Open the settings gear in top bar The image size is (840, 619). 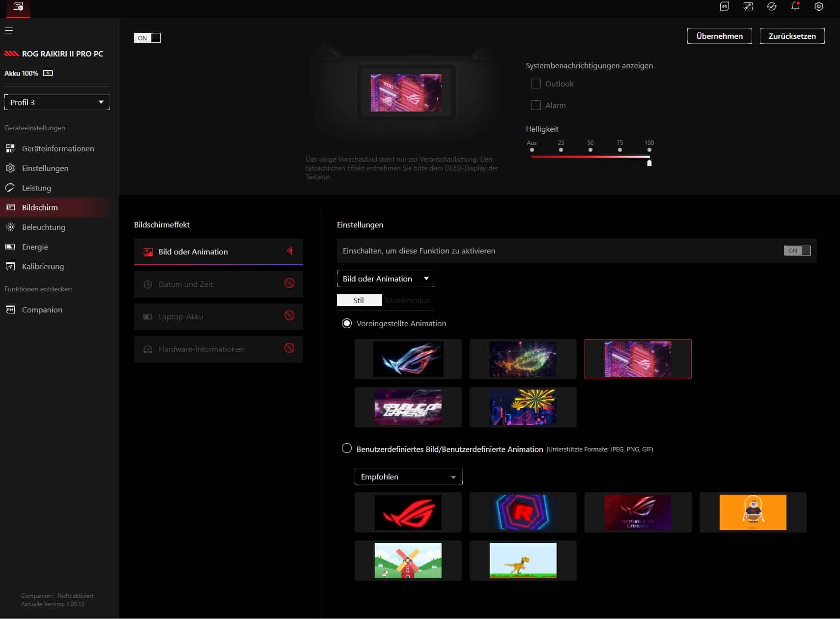click(818, 6)
